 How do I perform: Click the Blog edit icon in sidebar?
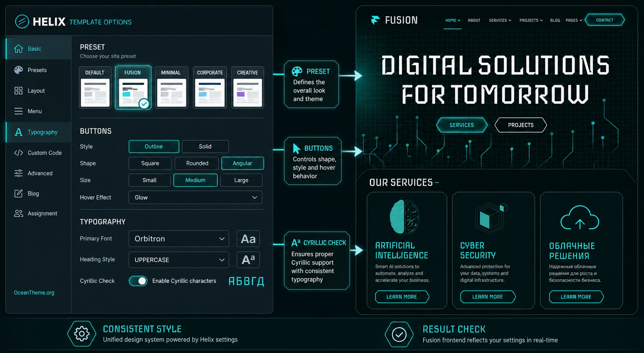(18, 193)
